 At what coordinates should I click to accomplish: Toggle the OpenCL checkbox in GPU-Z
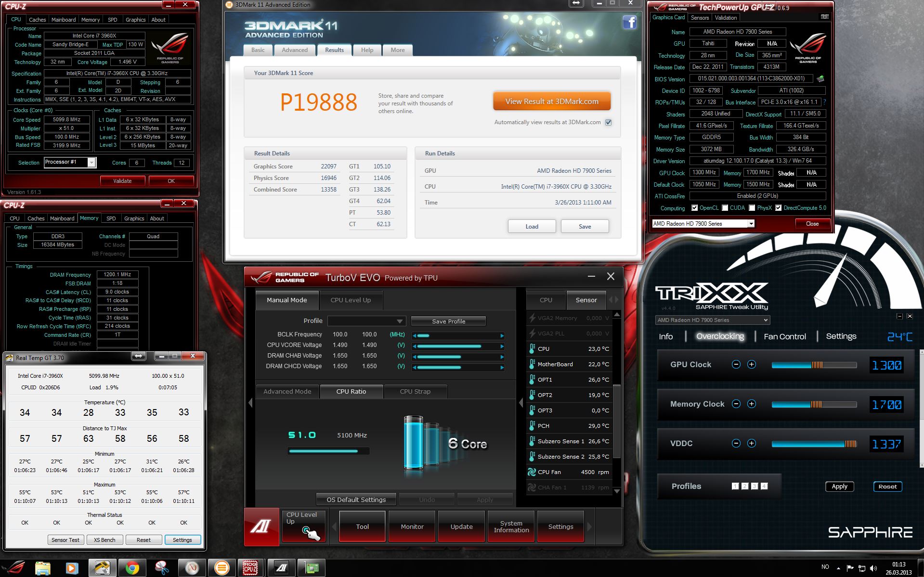coord(694,208)
